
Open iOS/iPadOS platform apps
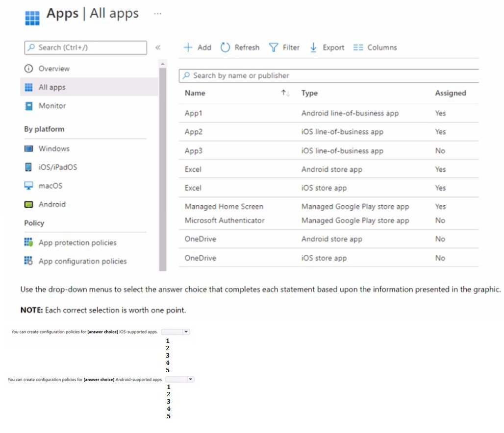click(x=58, y=167)
